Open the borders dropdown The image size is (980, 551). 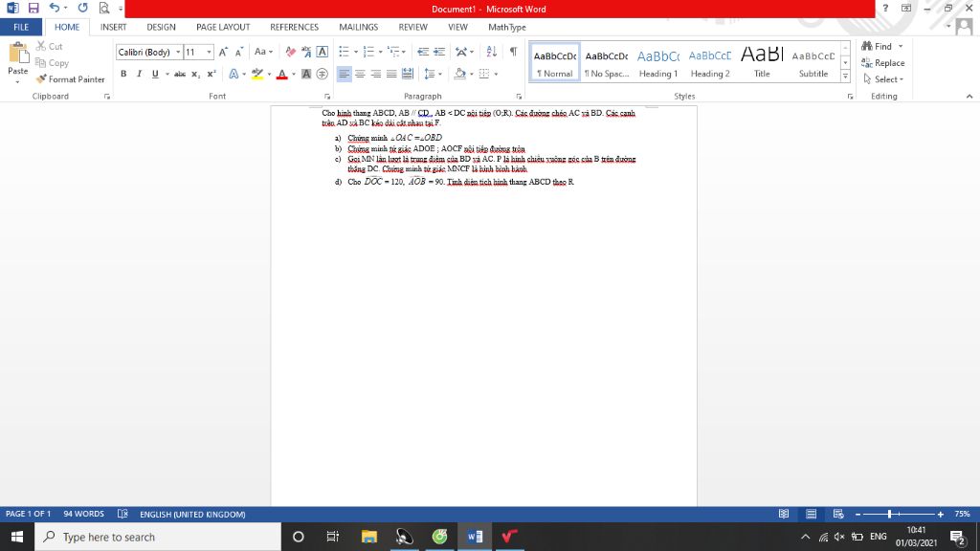[x=497, y=74]
